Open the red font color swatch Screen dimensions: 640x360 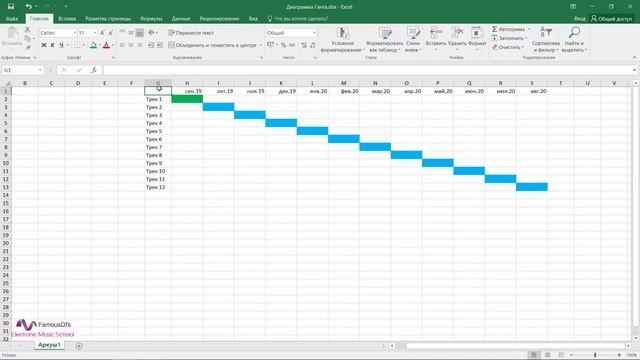(x=107, y=45)
